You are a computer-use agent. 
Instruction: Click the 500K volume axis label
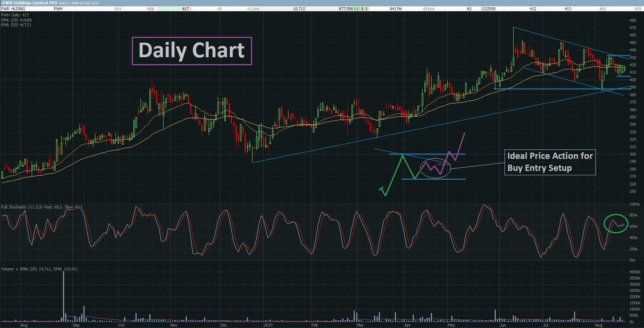(x=634, y=316)
